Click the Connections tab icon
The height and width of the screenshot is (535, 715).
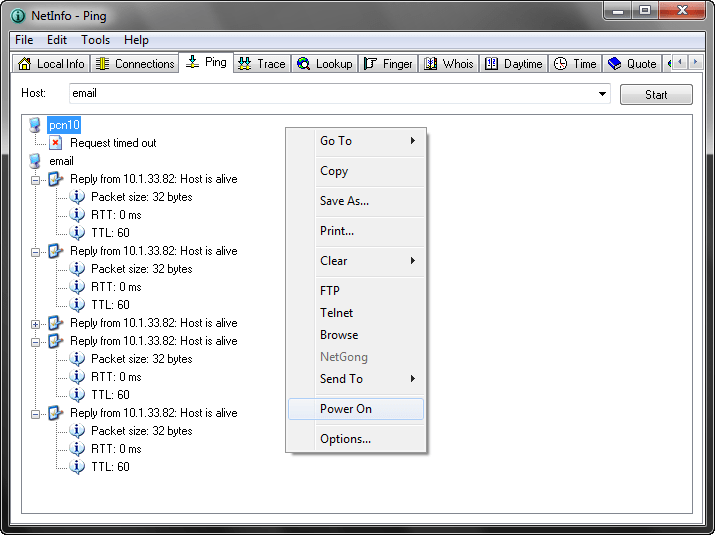point(102,63)
